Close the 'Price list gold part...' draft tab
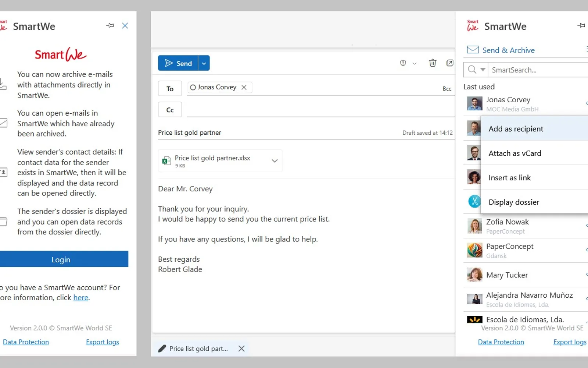The height and width of the screenshot is (368, 588). coord(241,348)
